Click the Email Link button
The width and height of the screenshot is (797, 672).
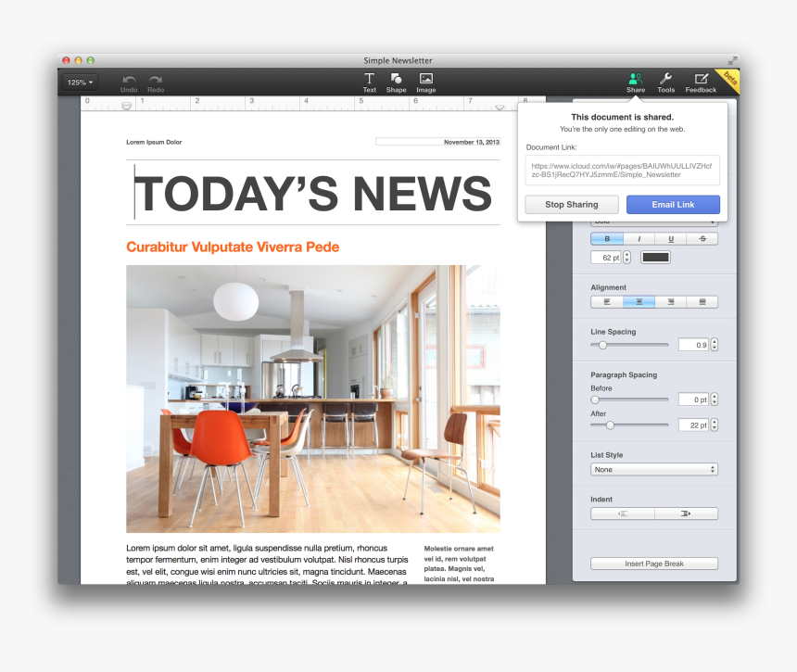click(673, 205)
